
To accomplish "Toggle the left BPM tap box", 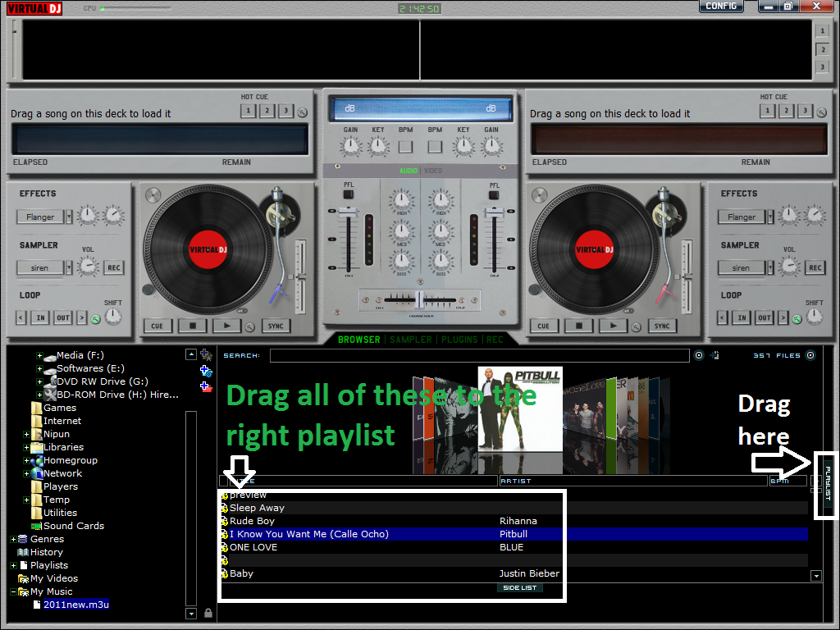I will coord(405,146).
